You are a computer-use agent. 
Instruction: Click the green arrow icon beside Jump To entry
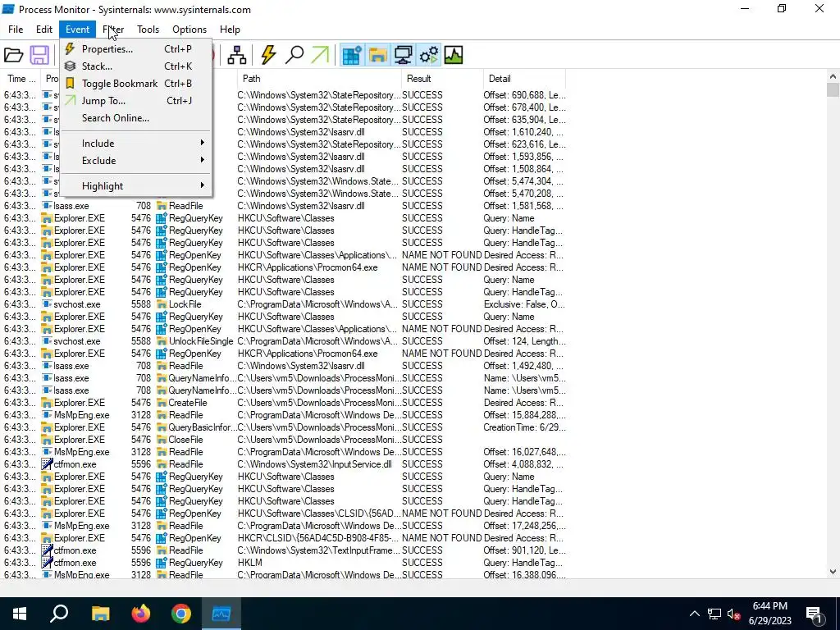(x=71, y=100)
